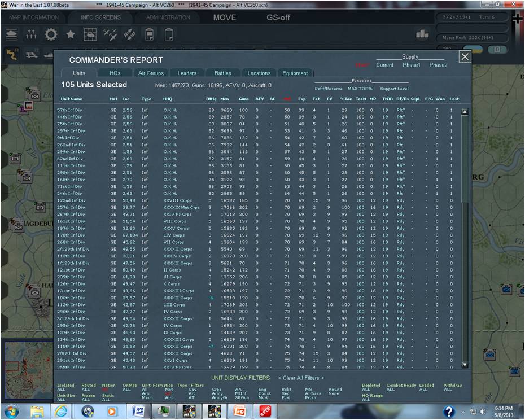Switch to the HQs tab
Viewport: 525px width, 420px height.
point(115,73)
